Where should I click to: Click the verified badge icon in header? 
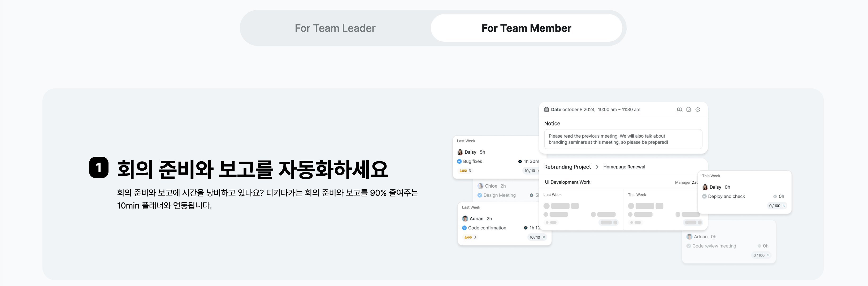coord(698,110)
